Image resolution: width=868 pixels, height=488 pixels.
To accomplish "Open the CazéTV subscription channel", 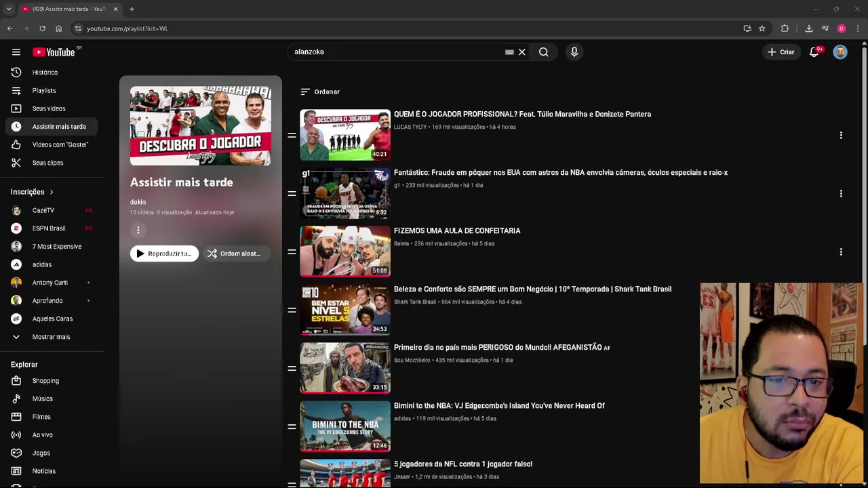I will 52,210.
